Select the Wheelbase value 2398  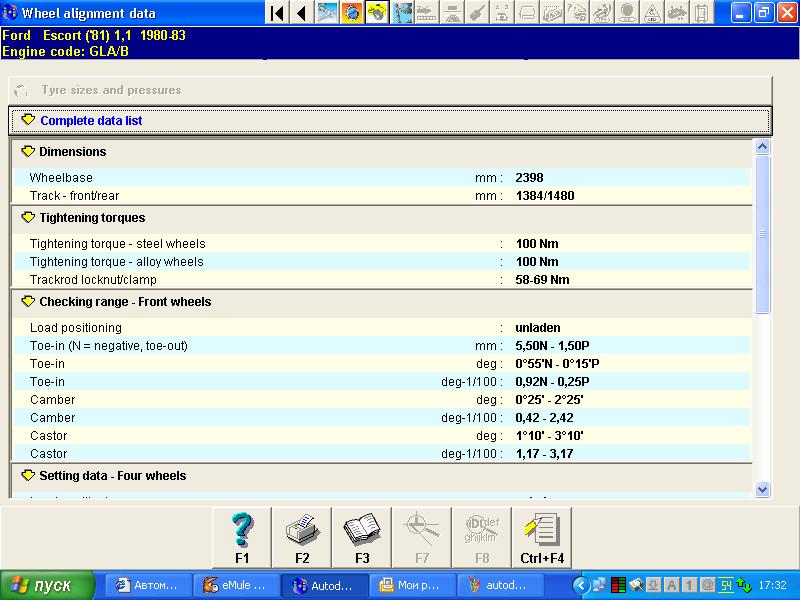click(x=529, y=178)
